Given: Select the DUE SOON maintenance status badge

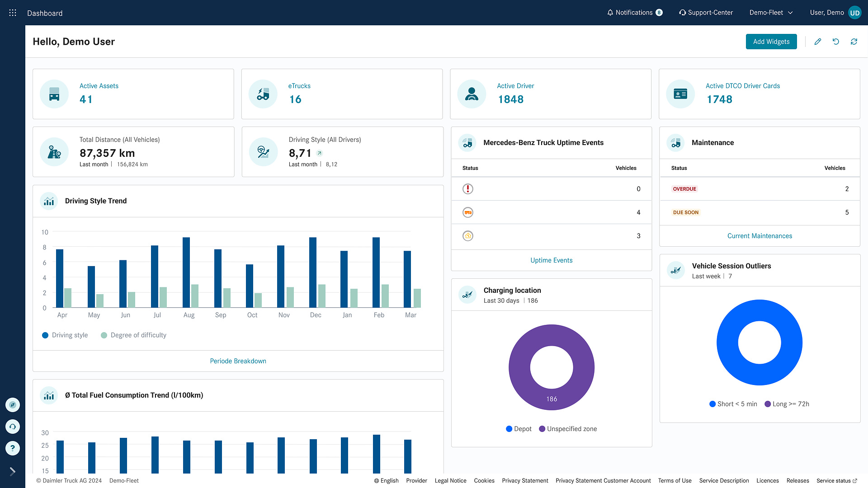Looking at the screenshot, I should (686, 212).
